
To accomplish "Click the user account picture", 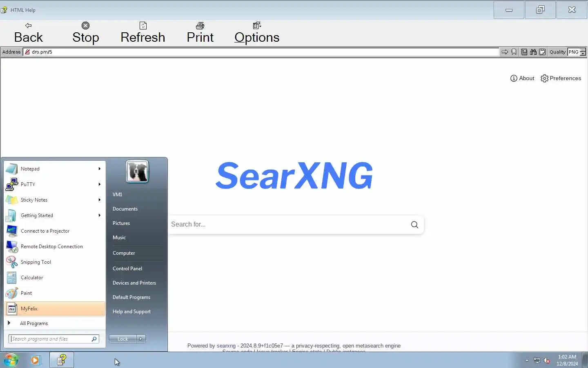I will point(137,171).
